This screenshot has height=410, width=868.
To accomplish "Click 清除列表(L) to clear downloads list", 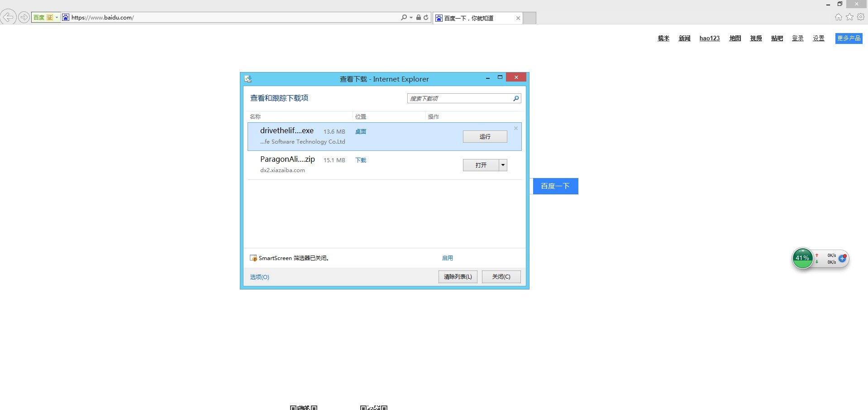I will (x=458, y=277).
